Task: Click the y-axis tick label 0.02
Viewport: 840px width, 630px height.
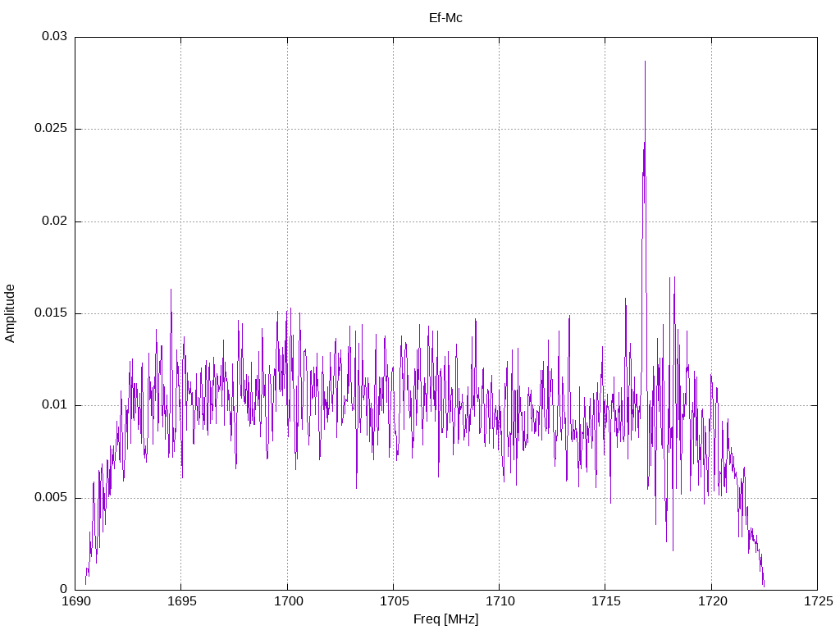Action: [x=55, y=221]
